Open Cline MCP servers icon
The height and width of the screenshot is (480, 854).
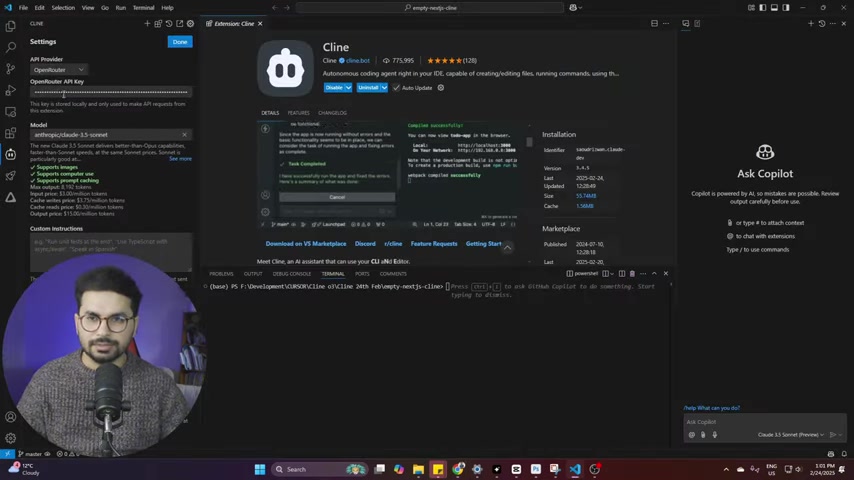pos(158,23)
